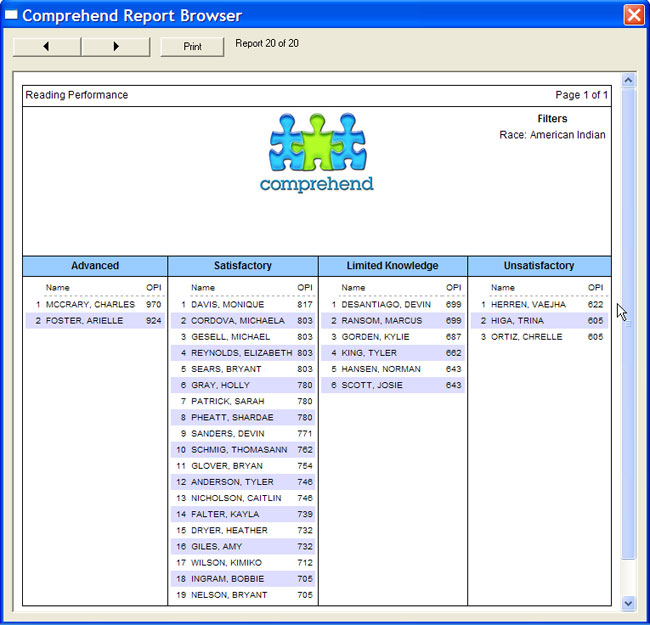This screenshot has width=650, height=625.
Task: Click the Report 20 of 20 label
Action: point(267,43)
